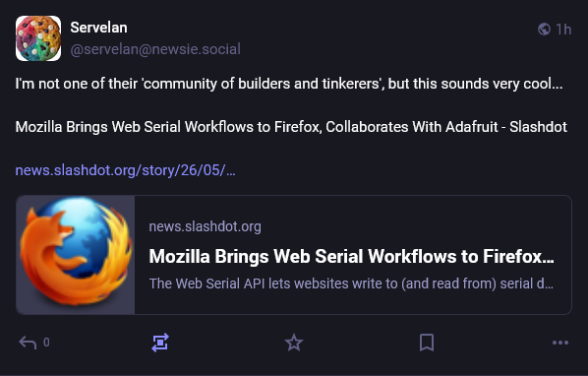Follow the news.slashdot.org/story/26/05 link
The image size is (588, 376).
point(125,170)
